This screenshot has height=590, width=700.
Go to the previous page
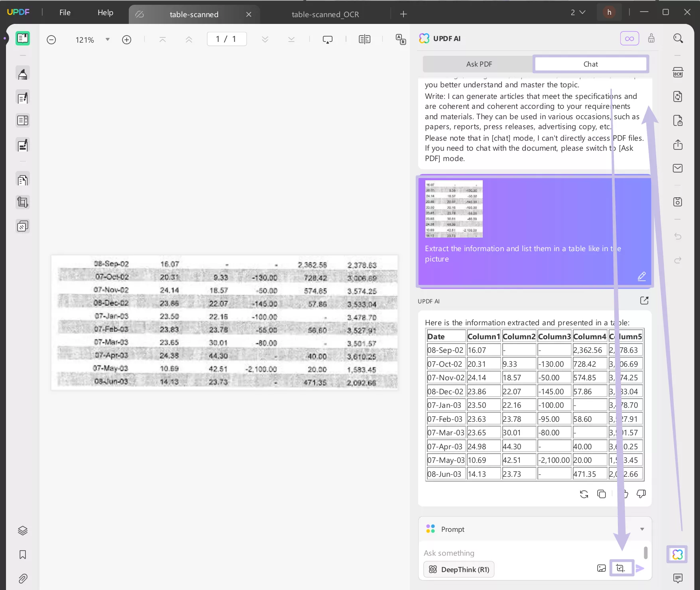pos(189,39)
